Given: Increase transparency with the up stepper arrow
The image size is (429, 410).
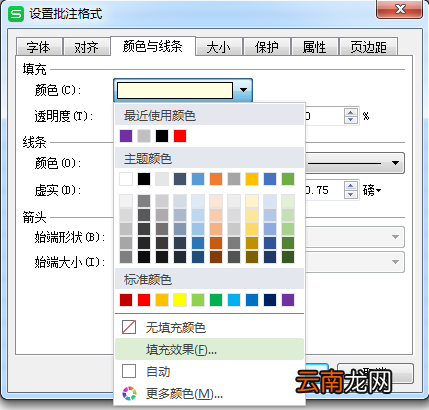Looking at the screenshot, I should coord(350,112).
